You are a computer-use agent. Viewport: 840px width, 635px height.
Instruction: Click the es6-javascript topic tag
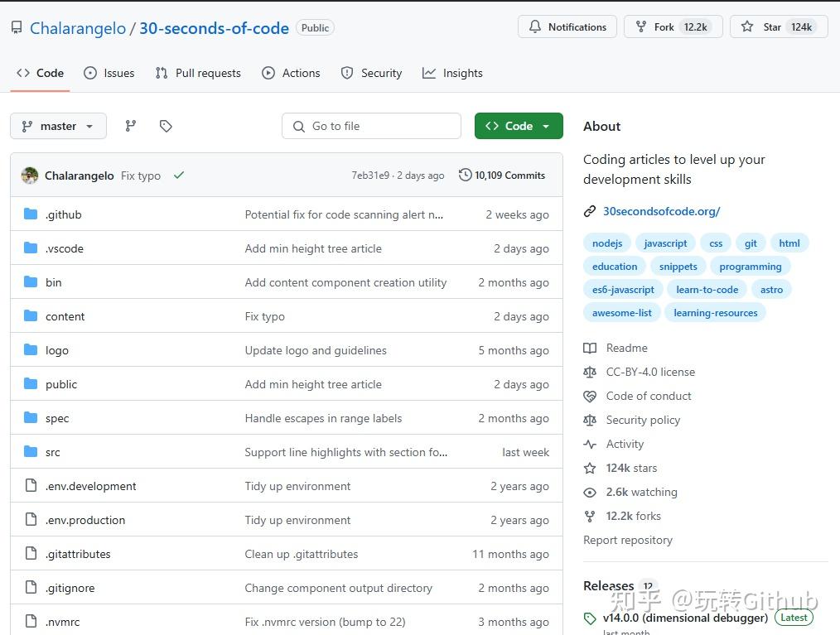pyautogui.click(x=623, y=290)
